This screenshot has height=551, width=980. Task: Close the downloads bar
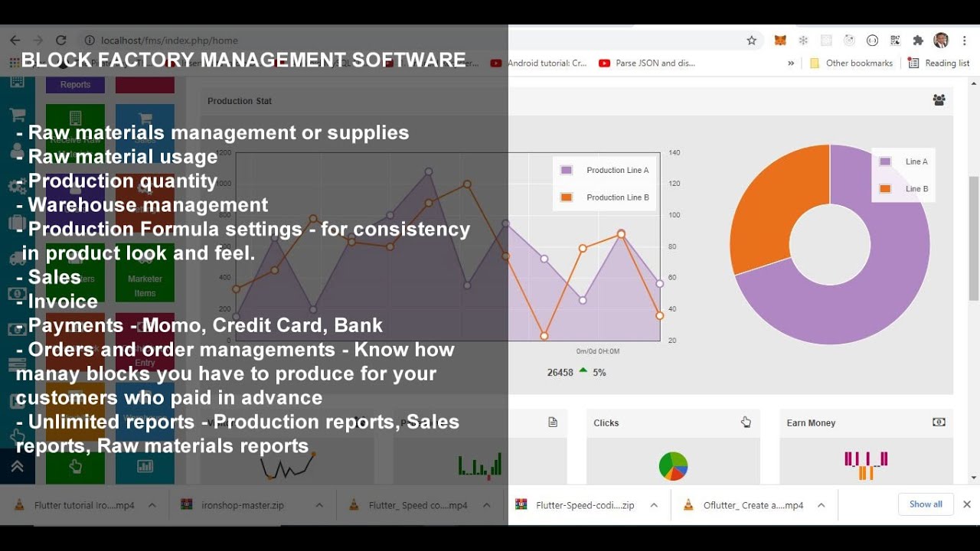click(967, 504)
